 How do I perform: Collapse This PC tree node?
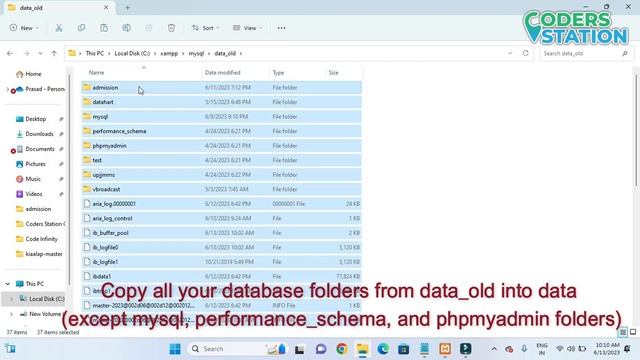point(8,284)
